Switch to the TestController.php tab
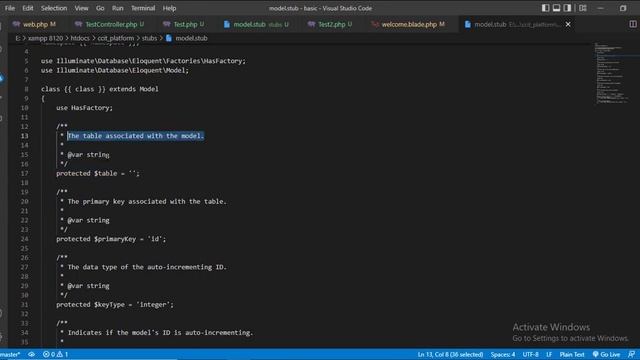 tap(109, 24)
